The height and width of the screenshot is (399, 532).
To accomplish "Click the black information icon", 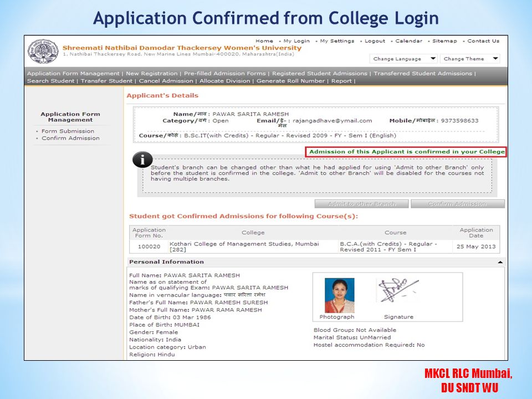I will coord(142,160).
